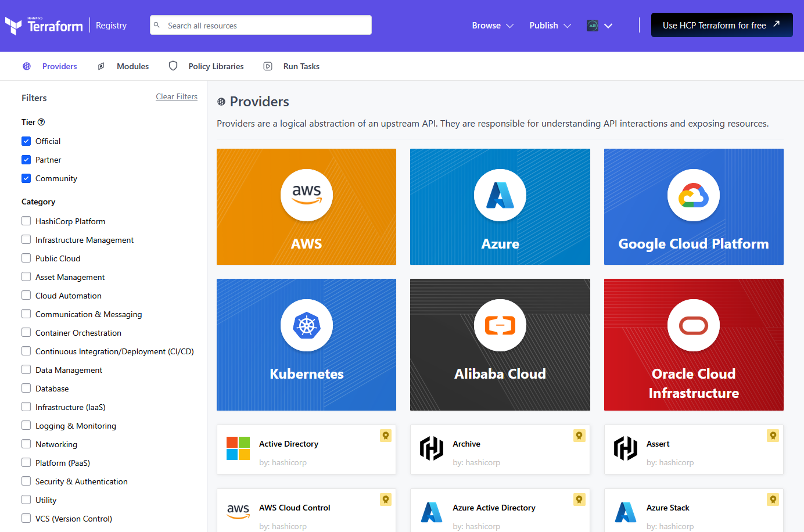Click the HashiCorp logo on Archive card
Screen dimensions: 804x532
tap(432, 448)
